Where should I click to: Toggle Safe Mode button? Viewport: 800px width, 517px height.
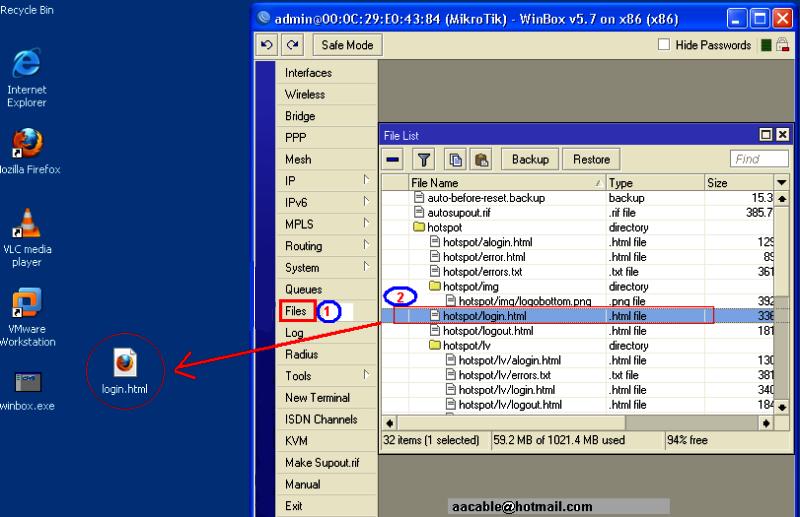pyautogui.click(x=347, y=45)
